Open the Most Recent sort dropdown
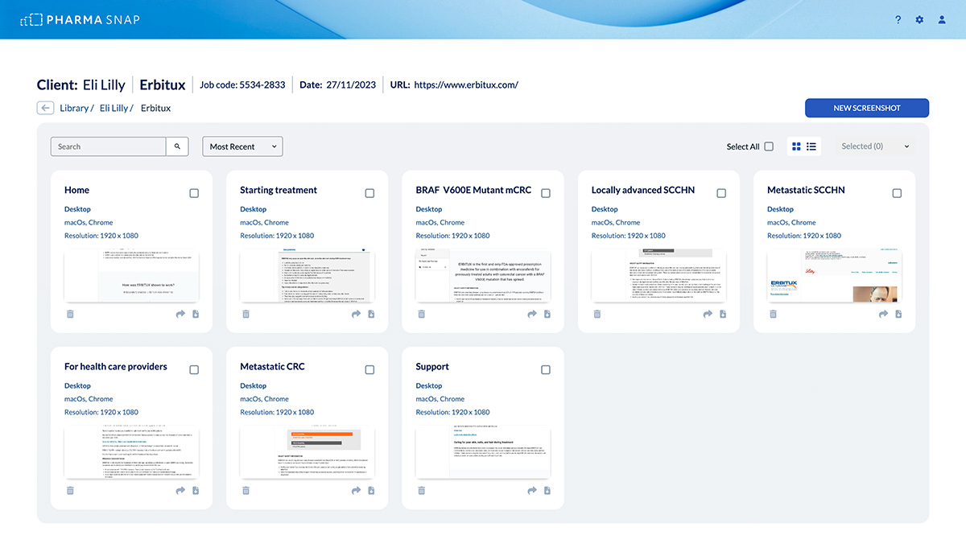The height and width of the screenshot is (560, 966). [242, 146]
